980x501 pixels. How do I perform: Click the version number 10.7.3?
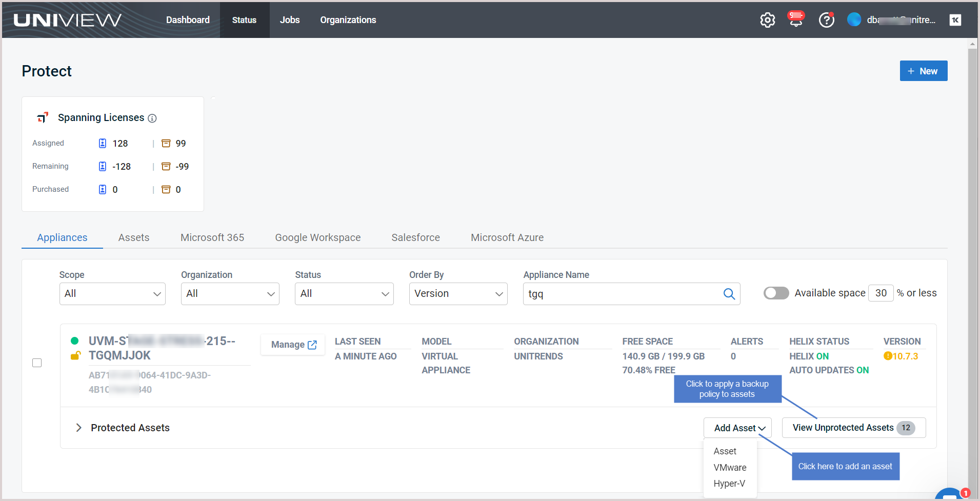(x=905, y=356)
